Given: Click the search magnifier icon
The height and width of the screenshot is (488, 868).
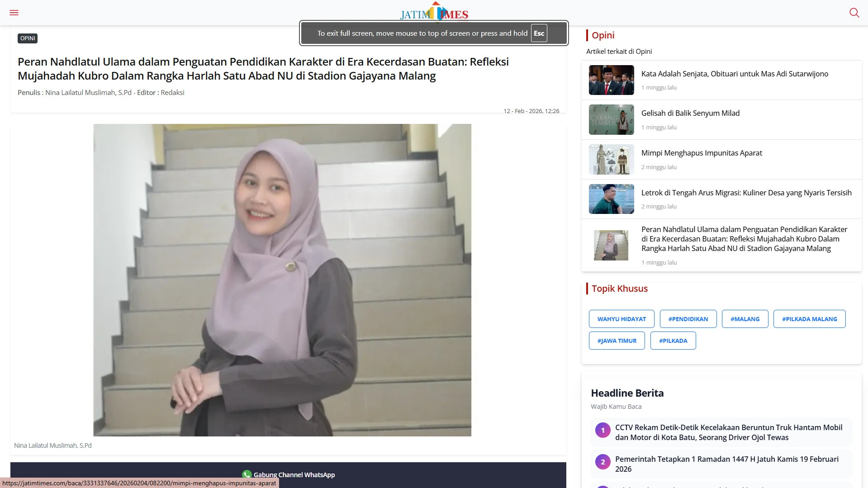Looking at the screenshot, I should tap(854, 13).
